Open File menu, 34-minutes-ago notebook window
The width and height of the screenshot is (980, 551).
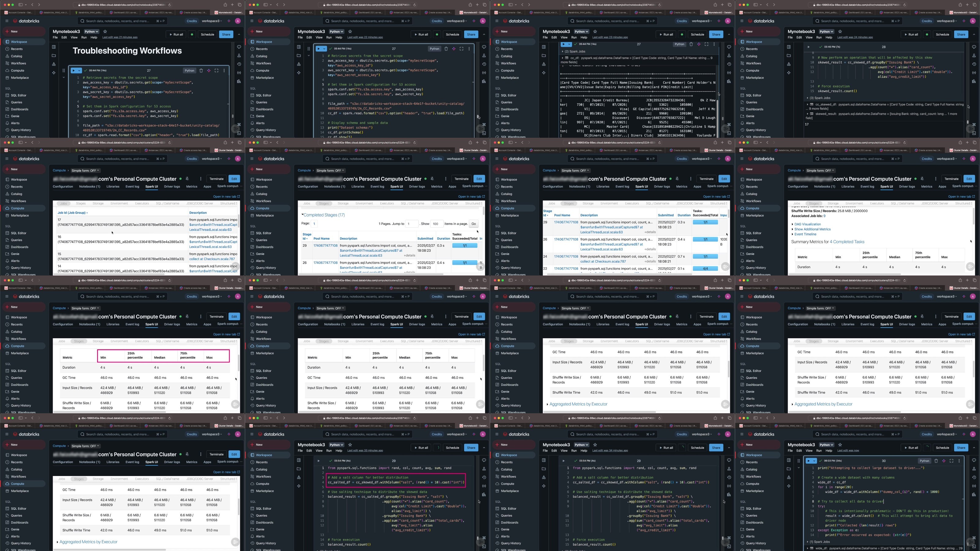tap(545, 451)
